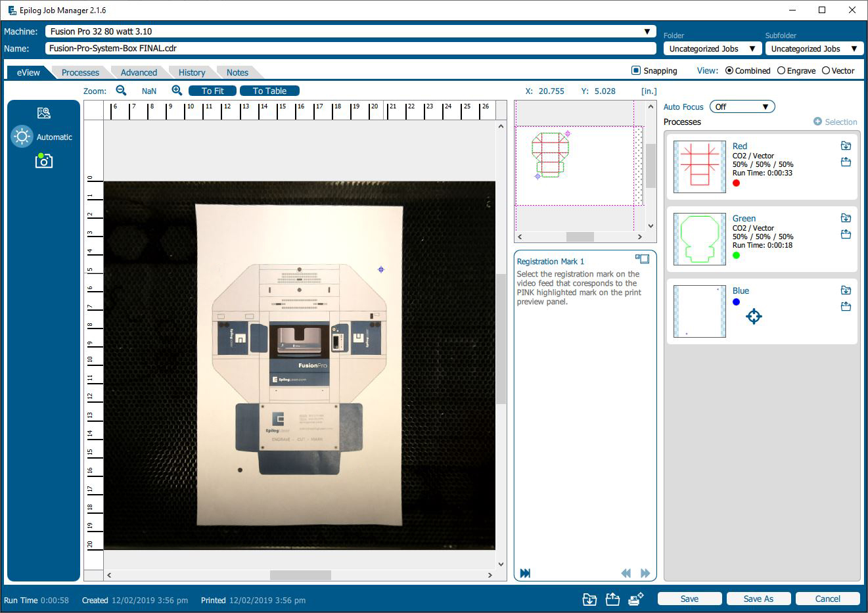Screen dimensions: 868x613
Task: Cancel the job editing
Action: pos(827,599)
